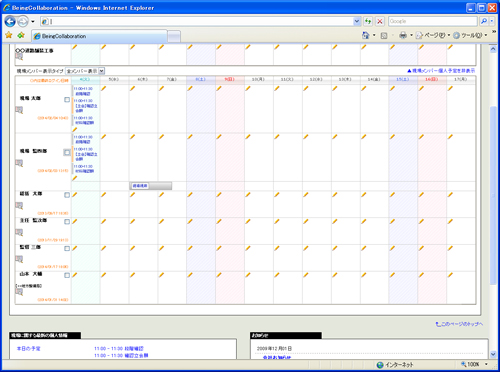Viewport: 500px width, 372px height.
Task: Tick the checkbox beside 監督 三郎
Action: (x=67, y=249)
